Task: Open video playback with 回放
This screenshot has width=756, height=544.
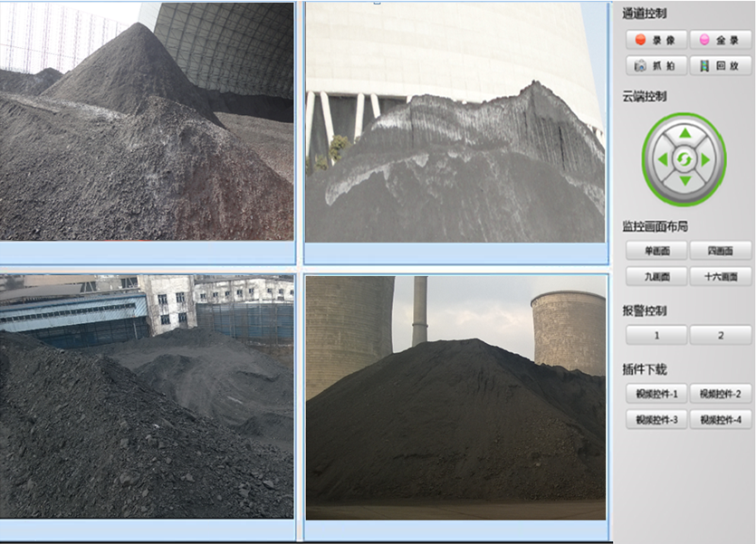Action: pos(721,66)
